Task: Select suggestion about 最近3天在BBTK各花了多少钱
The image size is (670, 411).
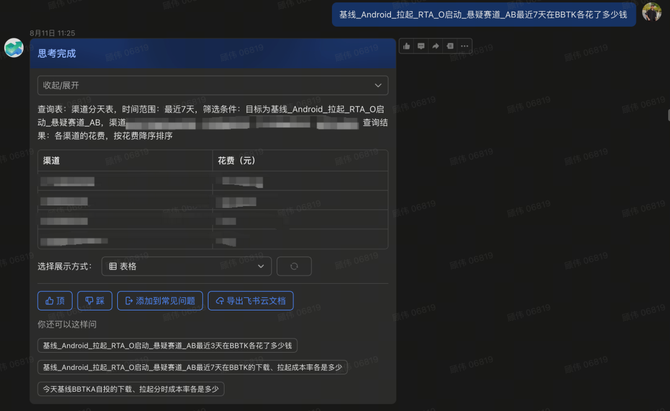Action: pos(167,346)
